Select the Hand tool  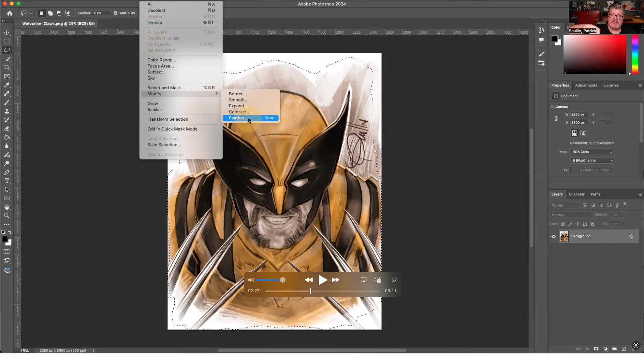[x=7, y=207]
